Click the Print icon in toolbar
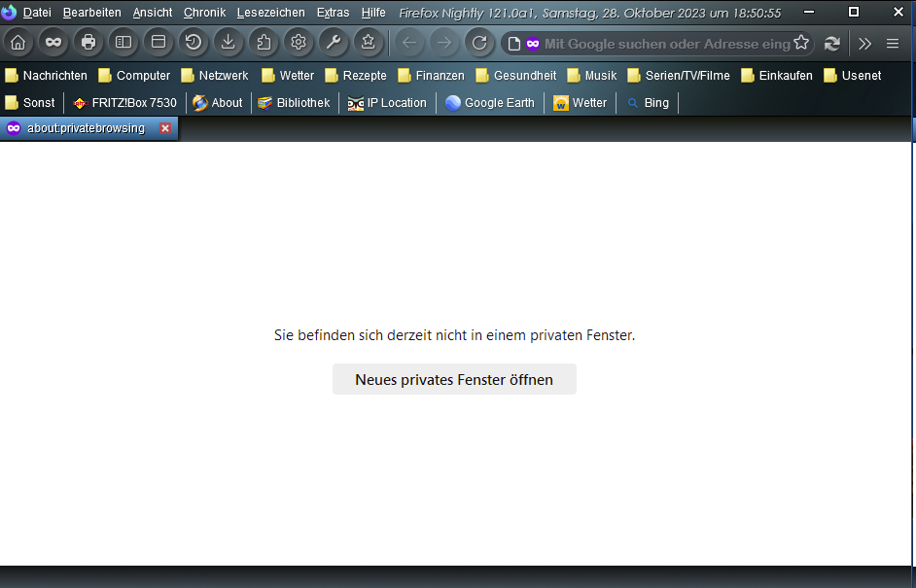The height and width of the screenshot is (588, 916). (88, 43)
